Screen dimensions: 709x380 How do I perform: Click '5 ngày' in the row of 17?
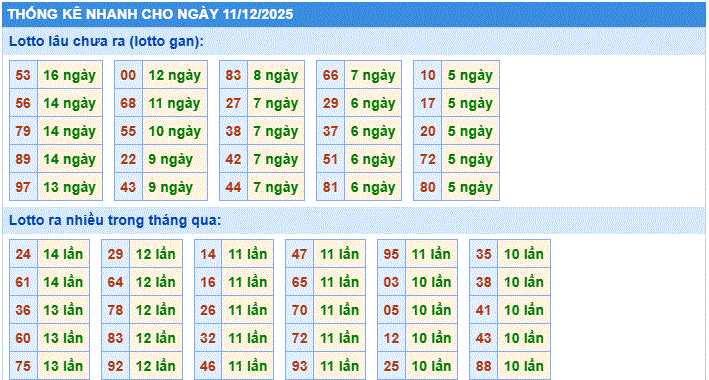(470, 103)
